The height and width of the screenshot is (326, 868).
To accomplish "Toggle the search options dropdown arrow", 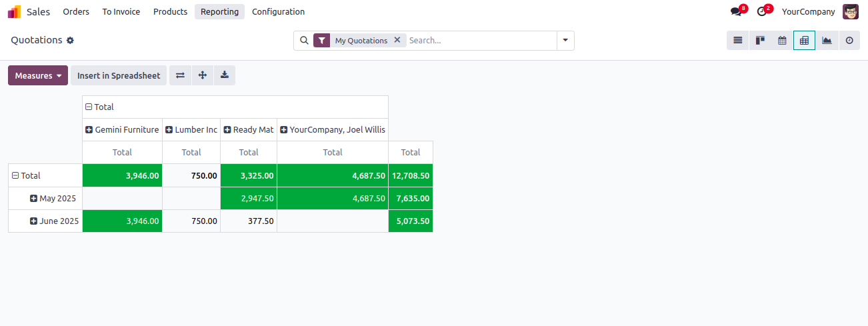I will point(565,41).
